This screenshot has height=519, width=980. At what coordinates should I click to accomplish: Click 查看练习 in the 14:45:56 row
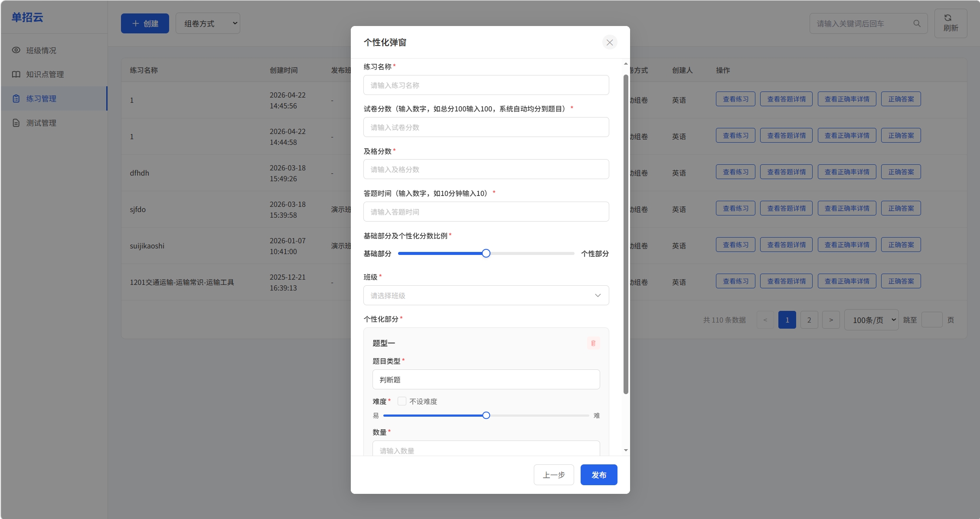735,99
